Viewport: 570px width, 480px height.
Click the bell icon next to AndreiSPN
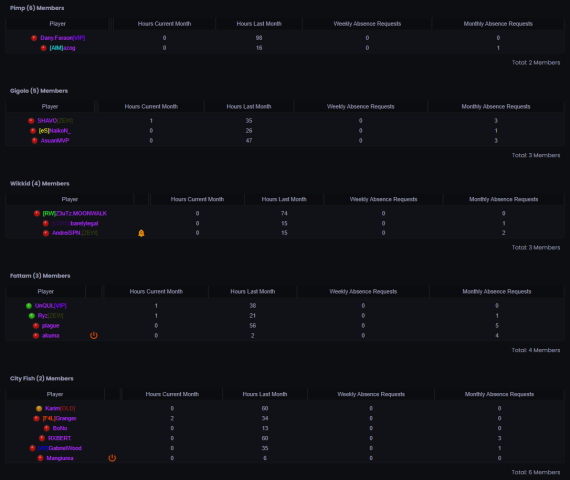(x=141, y=233)
